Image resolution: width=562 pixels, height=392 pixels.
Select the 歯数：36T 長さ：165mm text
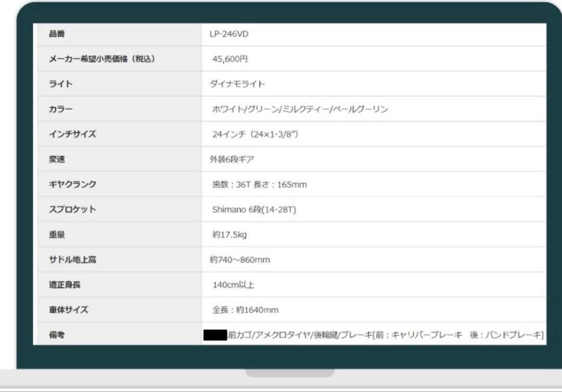[x=259, y=185]
